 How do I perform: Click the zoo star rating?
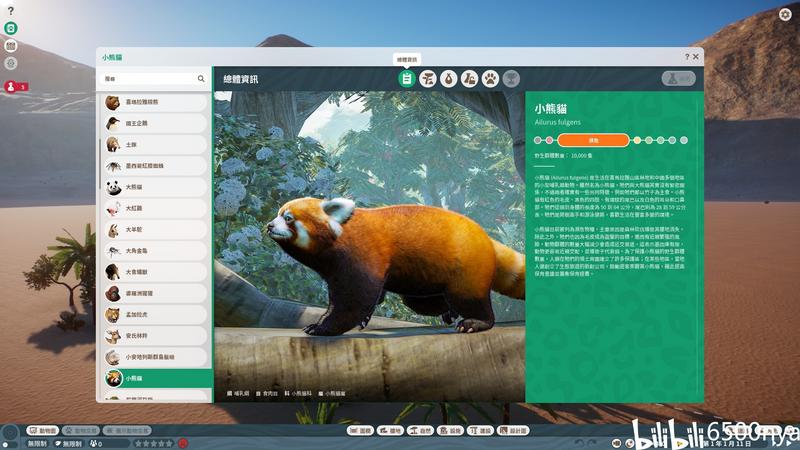click(x=153, y=444)
